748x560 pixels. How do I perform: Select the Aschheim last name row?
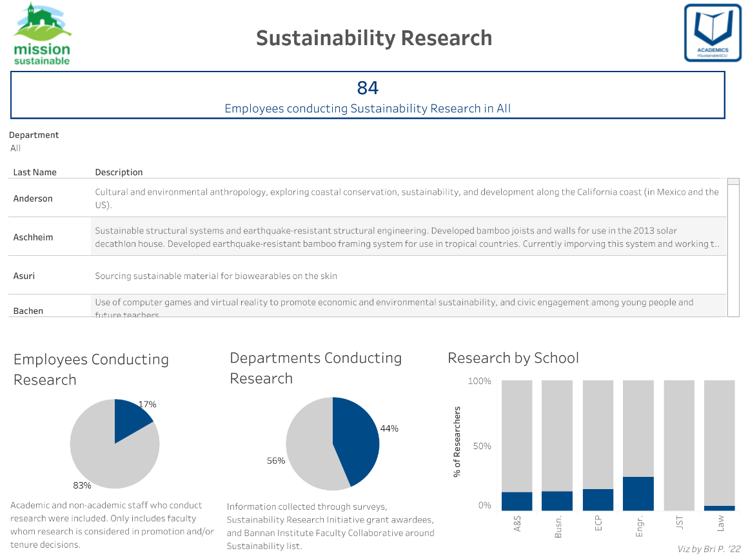tap(33, 237)
